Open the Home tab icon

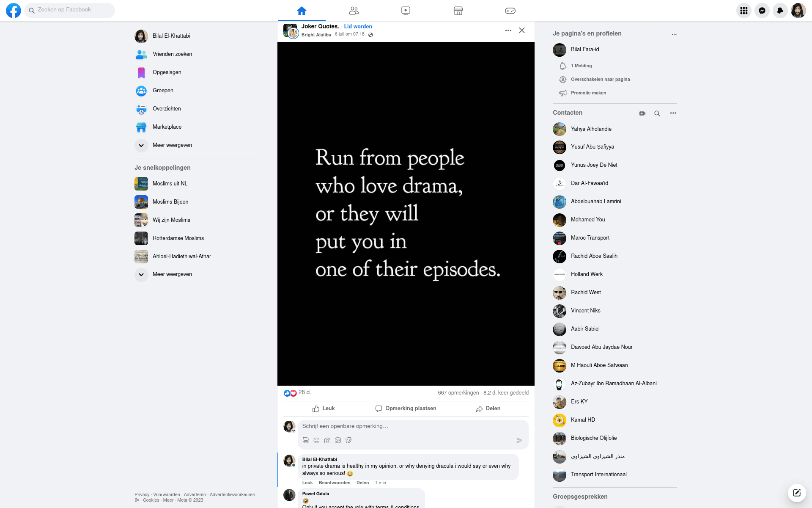pyautogui.click(x=302, y=11)
